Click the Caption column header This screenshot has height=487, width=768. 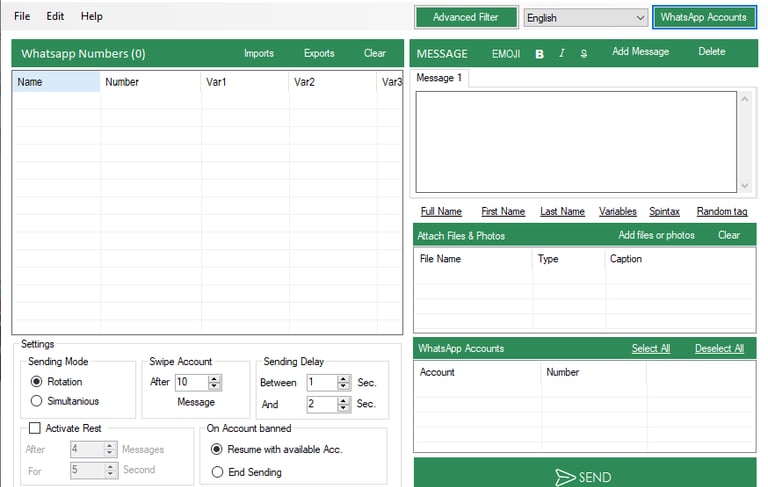680,259
